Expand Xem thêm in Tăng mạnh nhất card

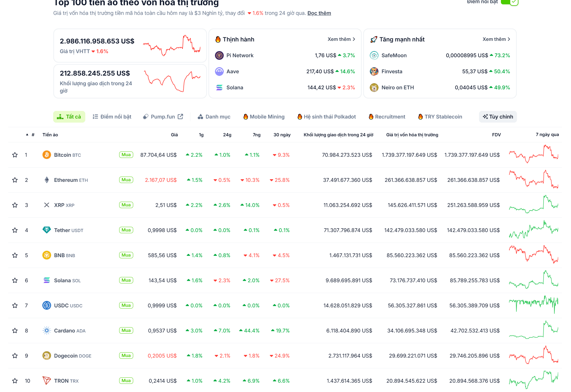(x=496, y=39)
